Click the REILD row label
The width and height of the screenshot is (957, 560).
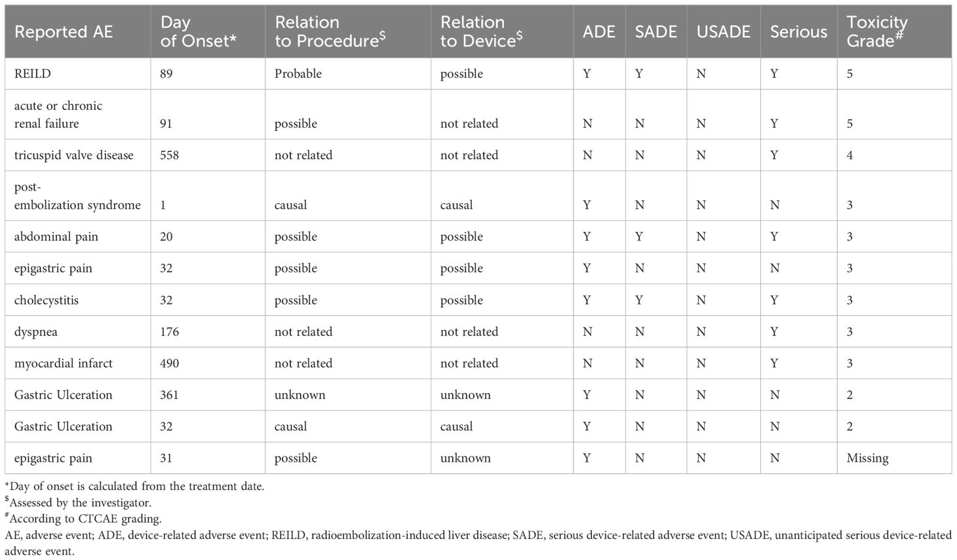[33, 73]
